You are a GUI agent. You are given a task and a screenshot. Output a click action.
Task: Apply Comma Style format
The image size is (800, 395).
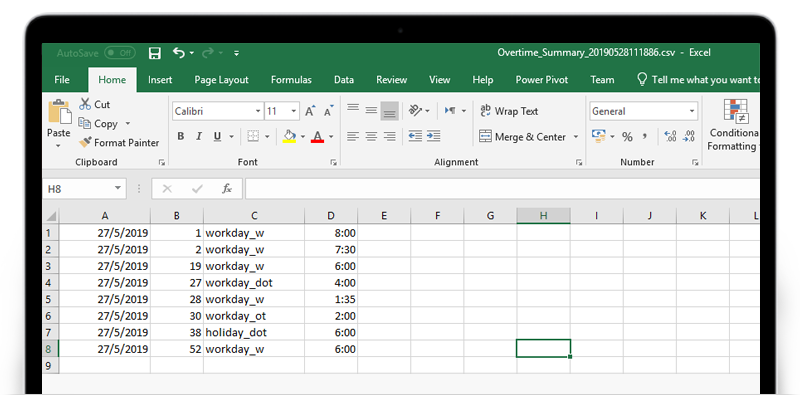pos(645,137)
